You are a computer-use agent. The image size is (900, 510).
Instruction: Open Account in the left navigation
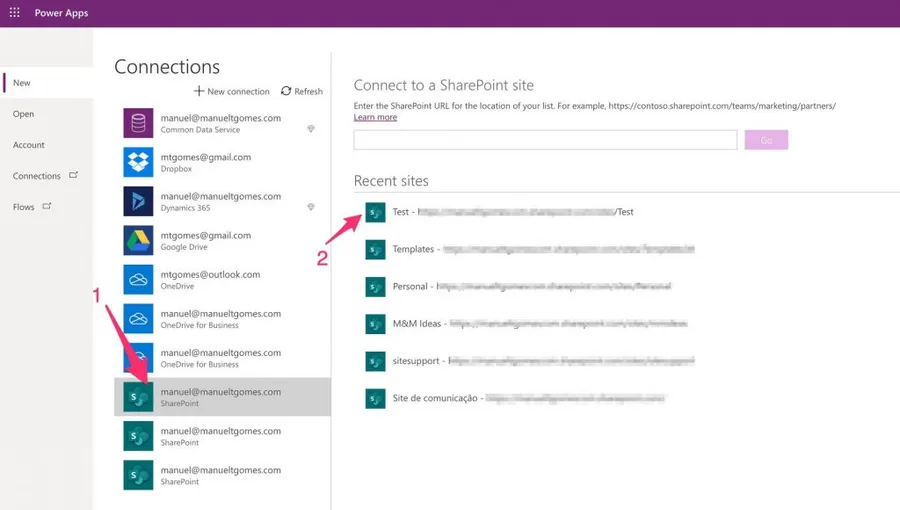click(x=29, y=145)
